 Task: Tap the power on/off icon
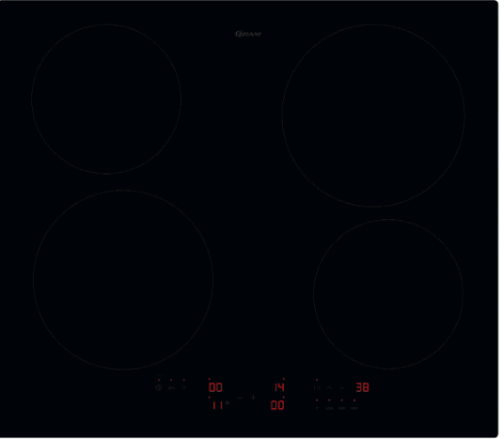tap(159, 388)
